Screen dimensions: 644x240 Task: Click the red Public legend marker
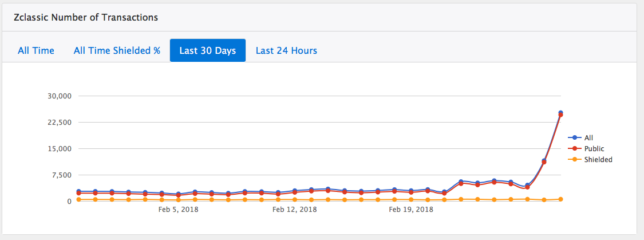click(x=575, y=148)
